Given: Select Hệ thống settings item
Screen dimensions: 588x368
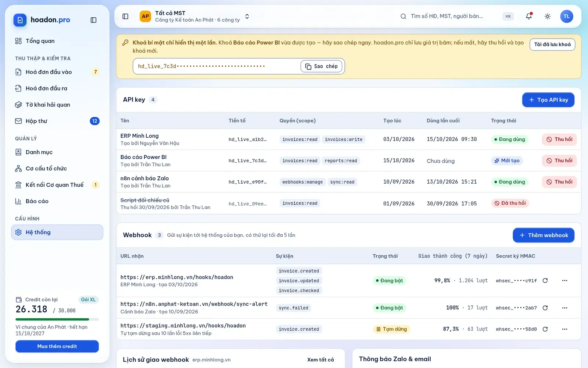Looking at the screenshot, I should [x=57, y=232].
